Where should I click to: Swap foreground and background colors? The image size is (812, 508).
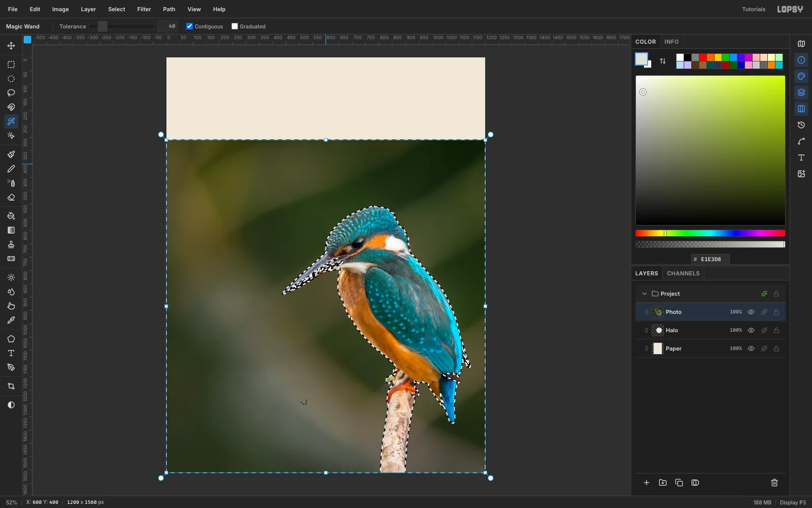(x=663, y=61)
